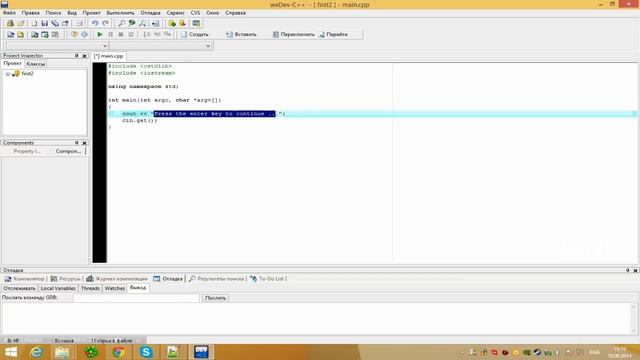
Task: Switch to the Threads tab
Action: coord(90,288)
